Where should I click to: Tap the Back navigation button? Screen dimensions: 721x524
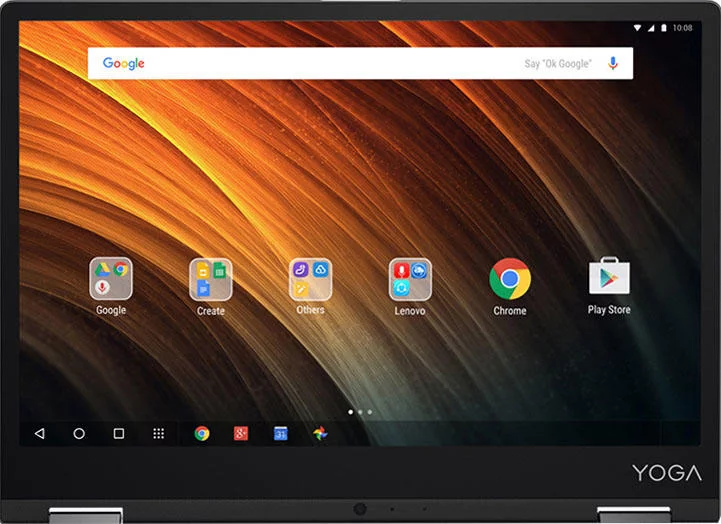click(x=40, y=433)
